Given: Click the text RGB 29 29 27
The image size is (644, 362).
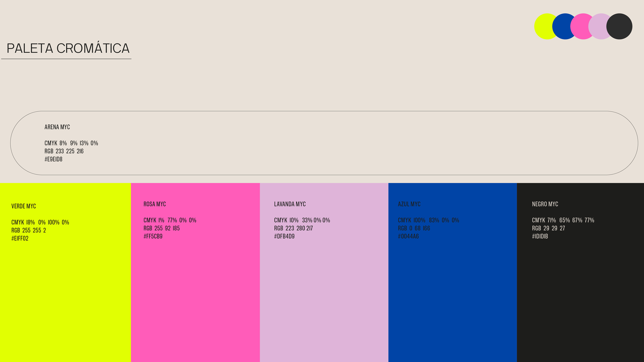Looking at the screenshot, I should 549,228.
